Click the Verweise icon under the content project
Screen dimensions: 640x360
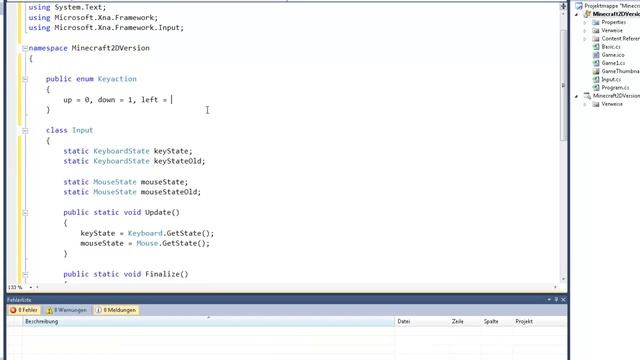(x=596, y=104)
